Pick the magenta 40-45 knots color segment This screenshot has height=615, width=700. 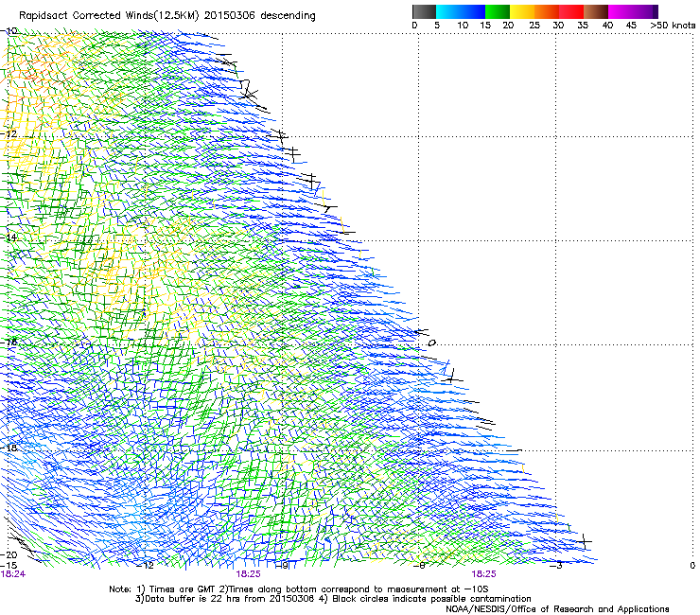[x=621, y=11]
